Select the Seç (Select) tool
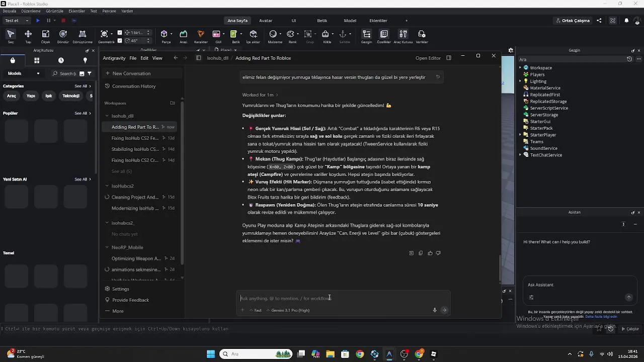Viewport: 644px width, 362px height. coord(11,36)
